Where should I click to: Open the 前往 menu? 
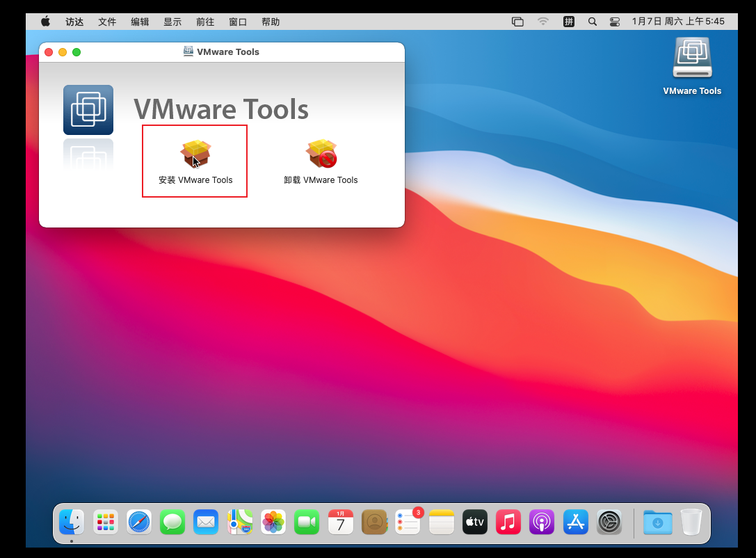click(205, 22)
